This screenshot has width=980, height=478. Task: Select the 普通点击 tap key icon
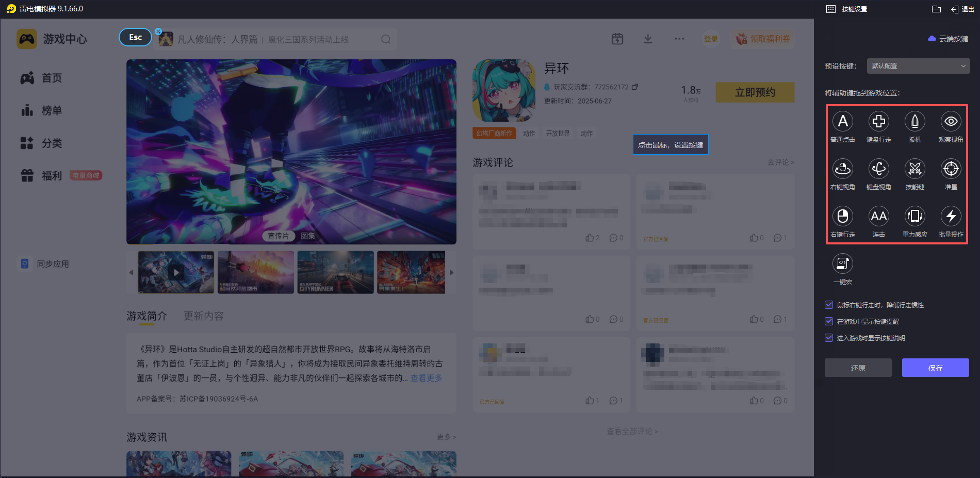[843, 122]
